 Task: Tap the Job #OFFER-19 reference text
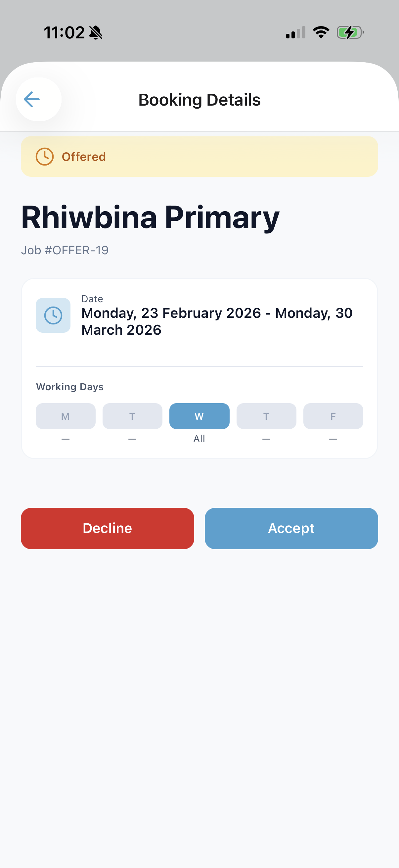[x=65, y=250]
